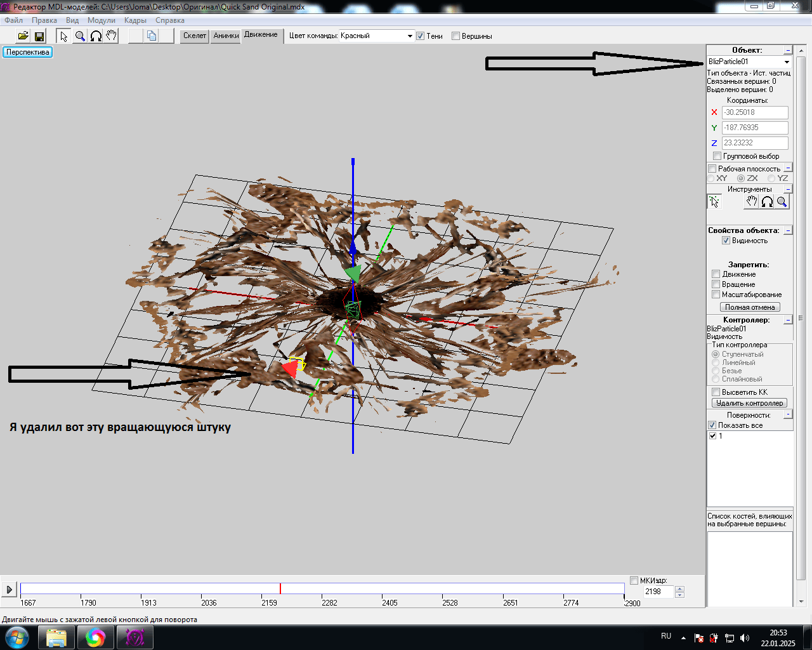Select the hand pan tool in top toolbar

click(112, 36)
